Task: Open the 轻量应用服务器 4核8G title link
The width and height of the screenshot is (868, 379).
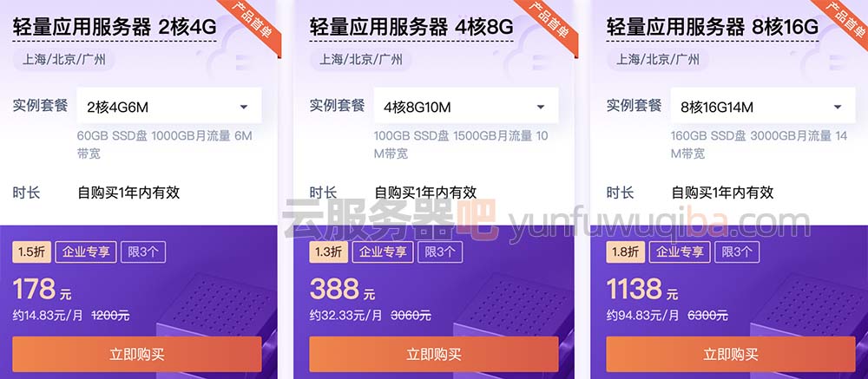Action: (411, 27)
